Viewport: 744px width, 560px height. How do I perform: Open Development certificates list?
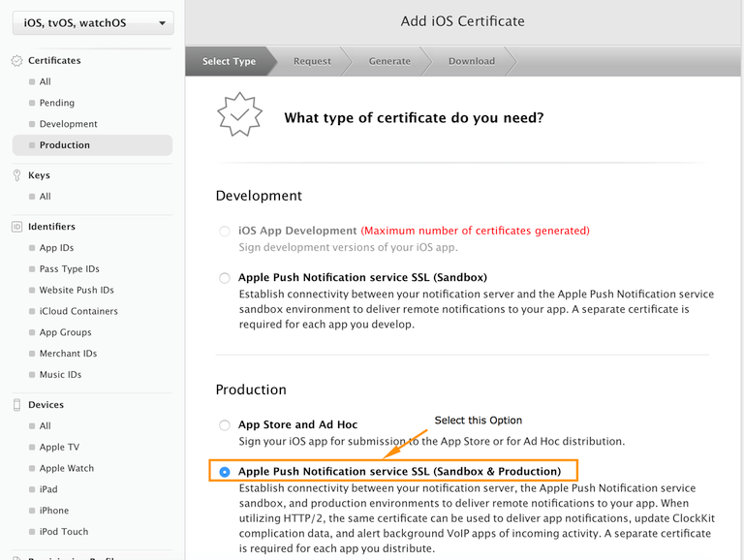[69, 124]
